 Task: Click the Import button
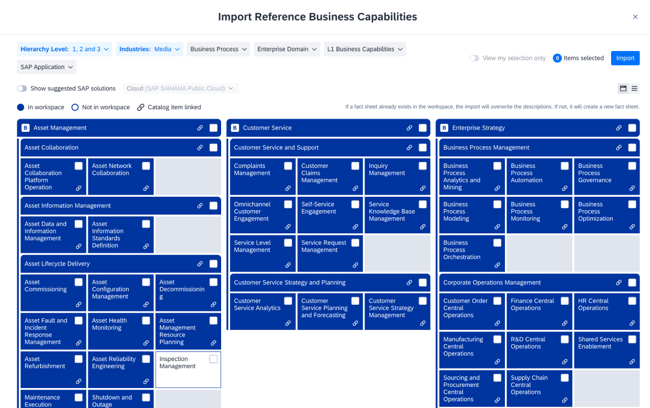tap(625, 58)
